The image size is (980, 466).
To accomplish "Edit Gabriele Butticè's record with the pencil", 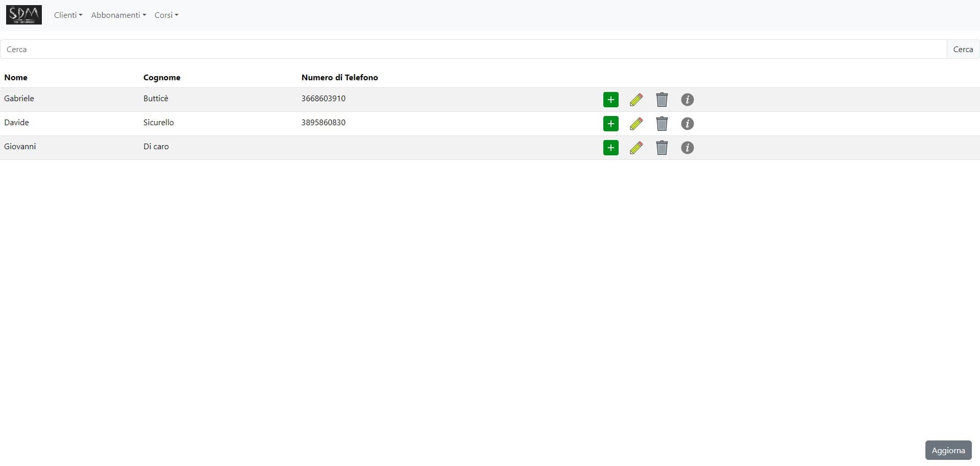I will (x=636, y=100).
